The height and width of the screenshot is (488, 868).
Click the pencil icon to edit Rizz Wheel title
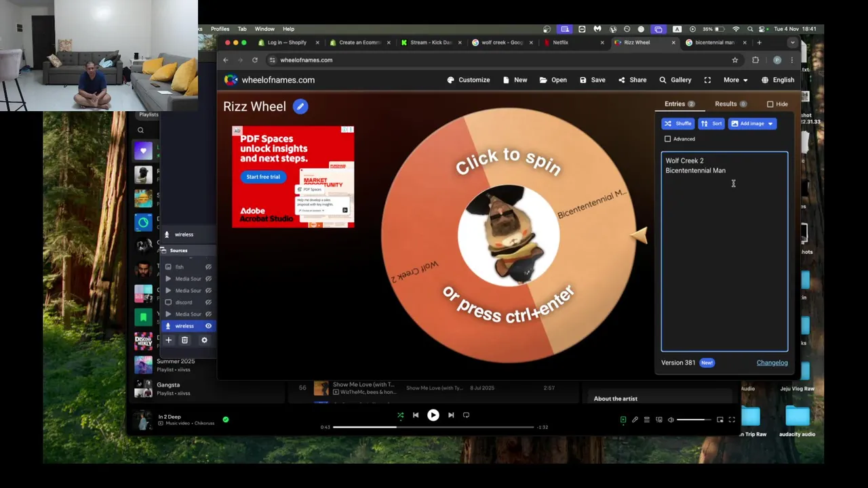[x=300, y=106]
